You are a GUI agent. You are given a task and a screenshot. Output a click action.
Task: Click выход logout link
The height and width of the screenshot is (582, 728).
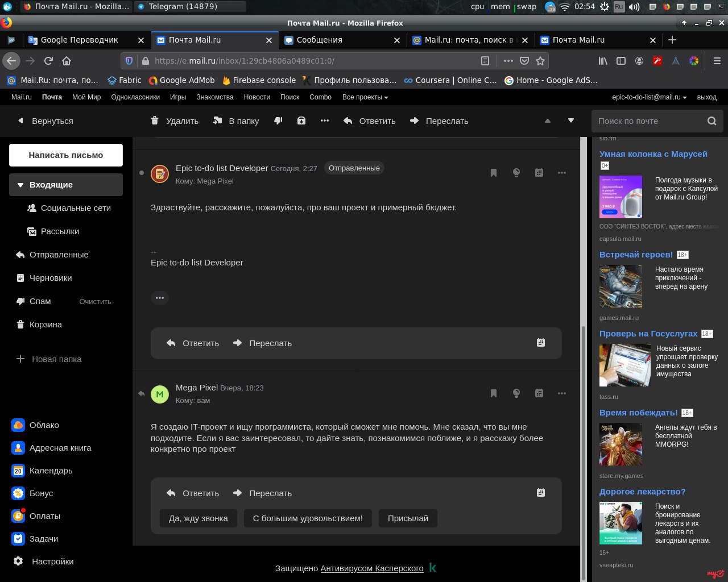(x=707, y=97)
